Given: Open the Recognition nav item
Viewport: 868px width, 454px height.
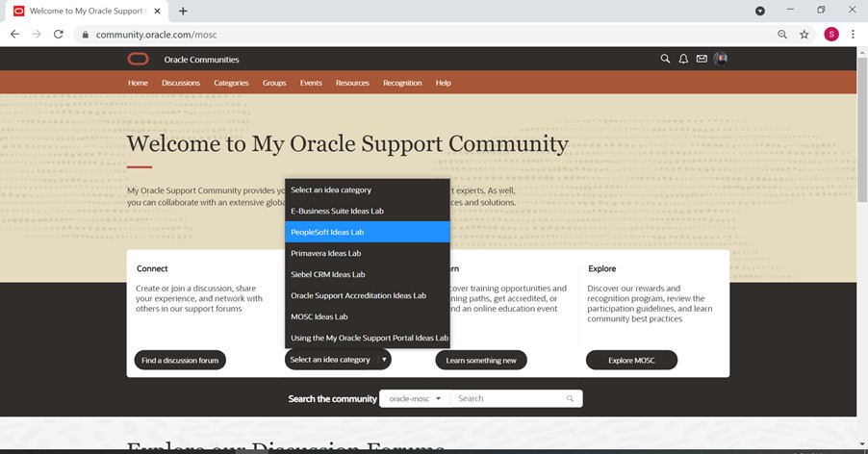Looking at the screenshot, I should tap(402, 83).
